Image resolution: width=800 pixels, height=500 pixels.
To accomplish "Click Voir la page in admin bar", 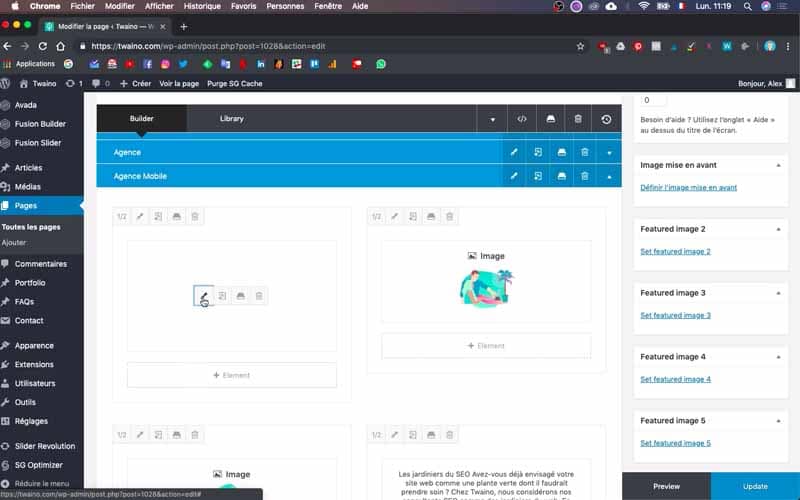I will pyautogui.click(x=179, y=83).
